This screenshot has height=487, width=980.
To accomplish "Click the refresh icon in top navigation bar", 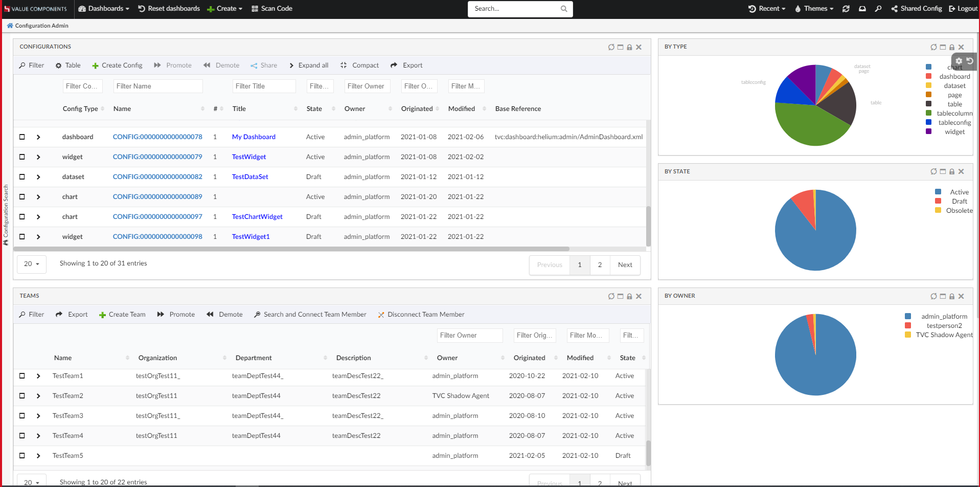I will [x=846, y=9].
